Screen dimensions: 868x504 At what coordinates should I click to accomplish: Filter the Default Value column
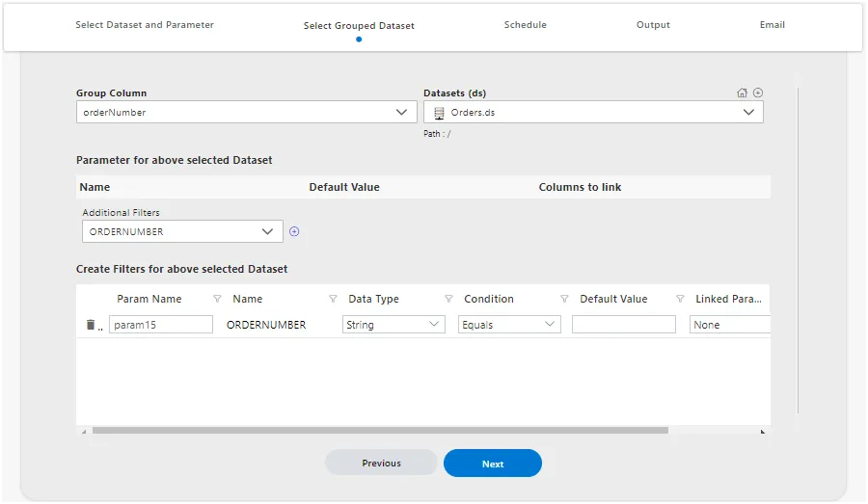(680, 299)
